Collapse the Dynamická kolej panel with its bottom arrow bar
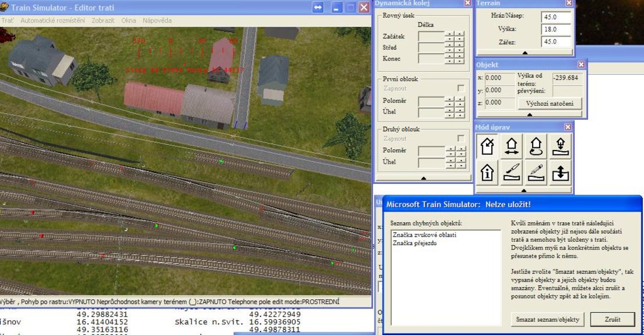The height and width of the screenshot is (335, 644). tap(423, 178)
